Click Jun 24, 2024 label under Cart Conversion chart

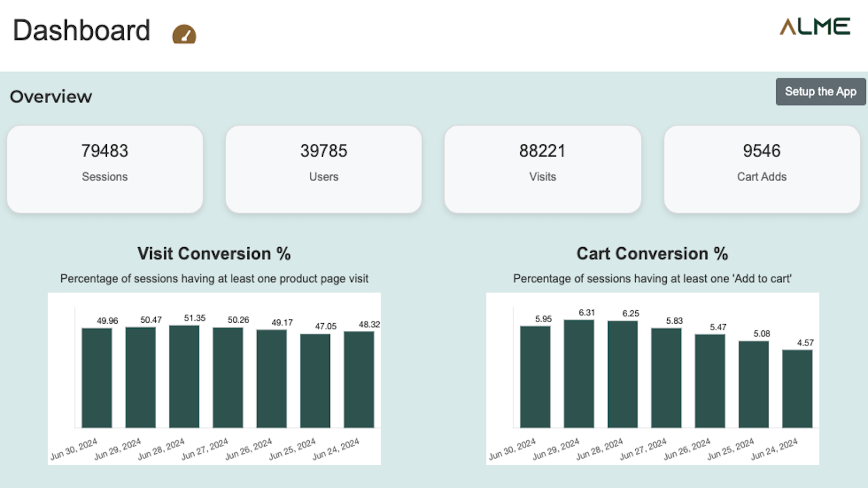[x=774, y=449]
